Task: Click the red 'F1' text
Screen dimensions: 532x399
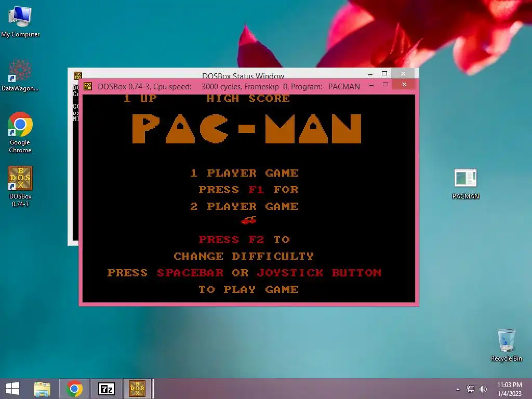Action: [256, 190]
